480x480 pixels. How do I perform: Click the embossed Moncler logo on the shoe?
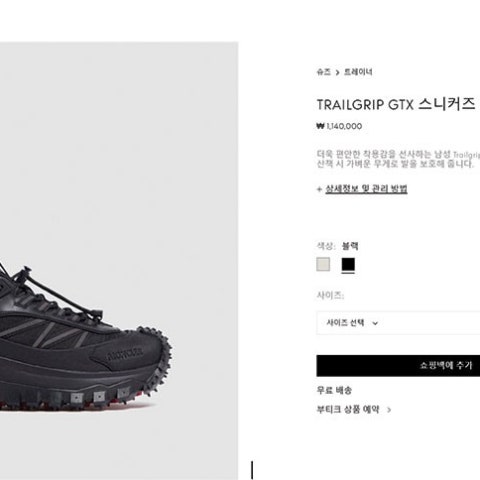tap(124, 355)
